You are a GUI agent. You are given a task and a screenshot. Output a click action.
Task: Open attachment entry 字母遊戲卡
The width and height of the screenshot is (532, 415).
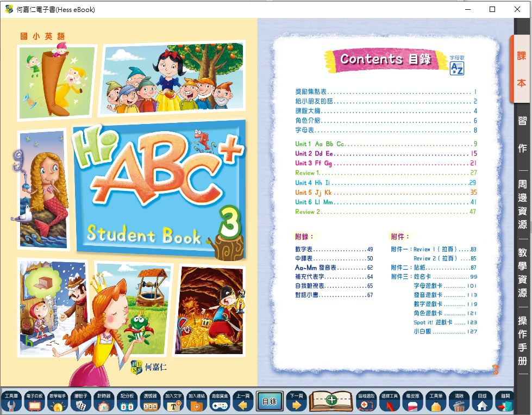pyautogui.click(x=445, y=286)
